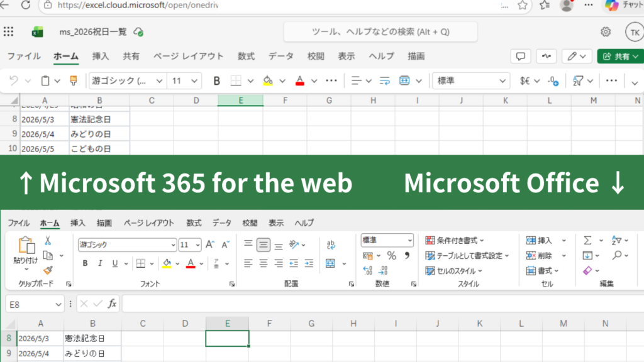Click Format Painter in web Excel toolbar
The image size is (644, 362).
click(x=74, y=81)
